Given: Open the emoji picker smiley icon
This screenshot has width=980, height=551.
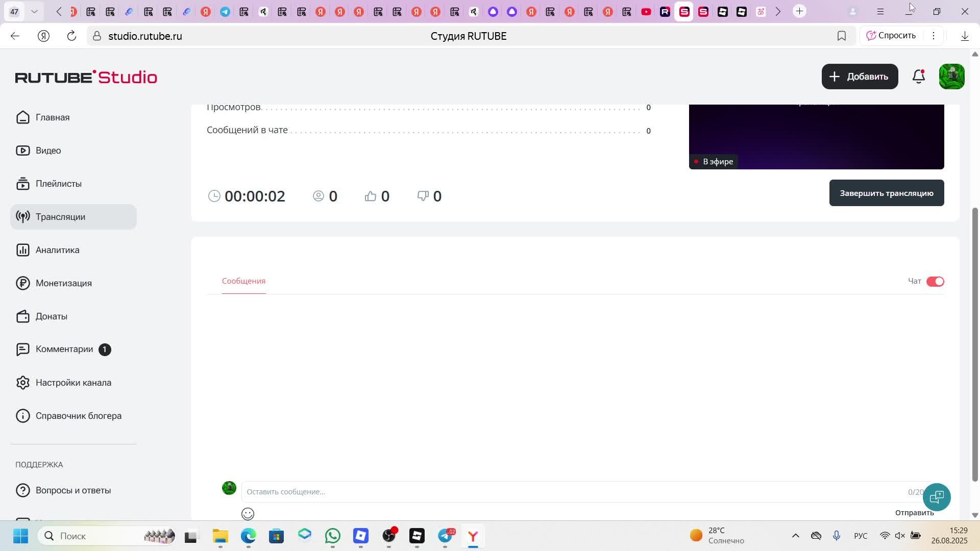Looking at the screenshot, I should click(248, 514).
